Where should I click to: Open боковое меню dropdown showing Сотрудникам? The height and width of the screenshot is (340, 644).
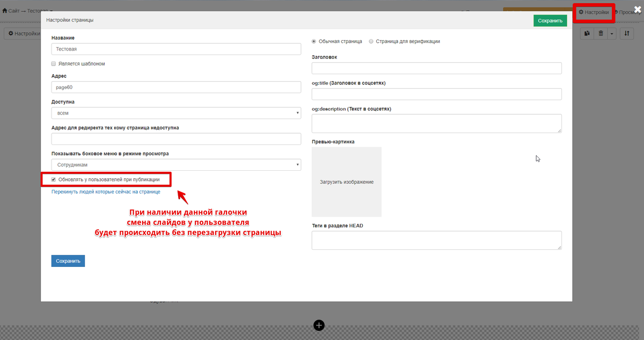coord(176,165)
